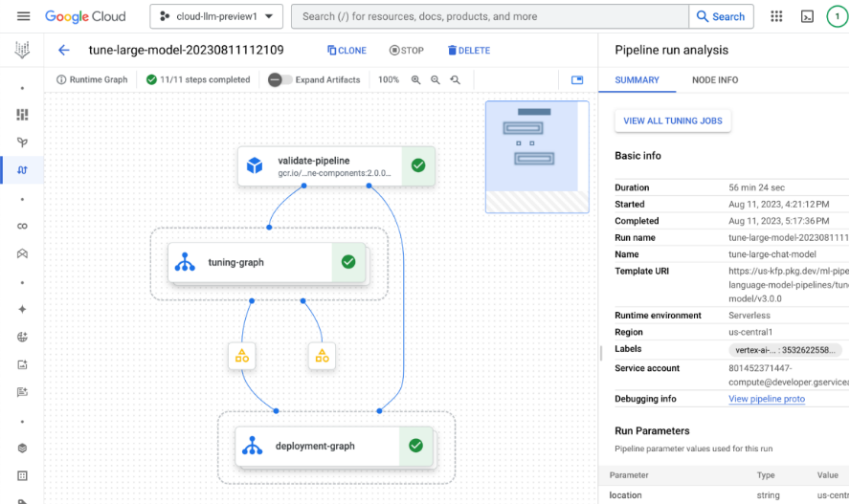Click the Started time Aug 11, 4:21:12 PM
Viewport: 850px width, 504px height.
[x=779, y=205]
